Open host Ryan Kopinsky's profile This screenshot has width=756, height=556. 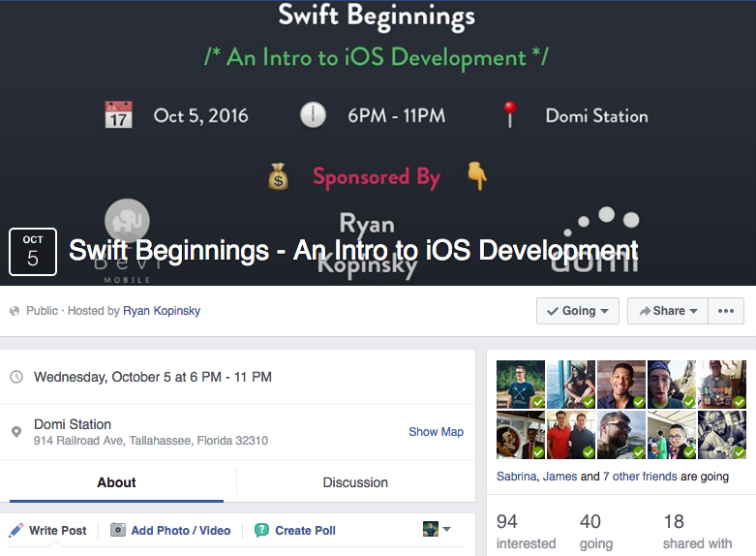click(162, 311)
